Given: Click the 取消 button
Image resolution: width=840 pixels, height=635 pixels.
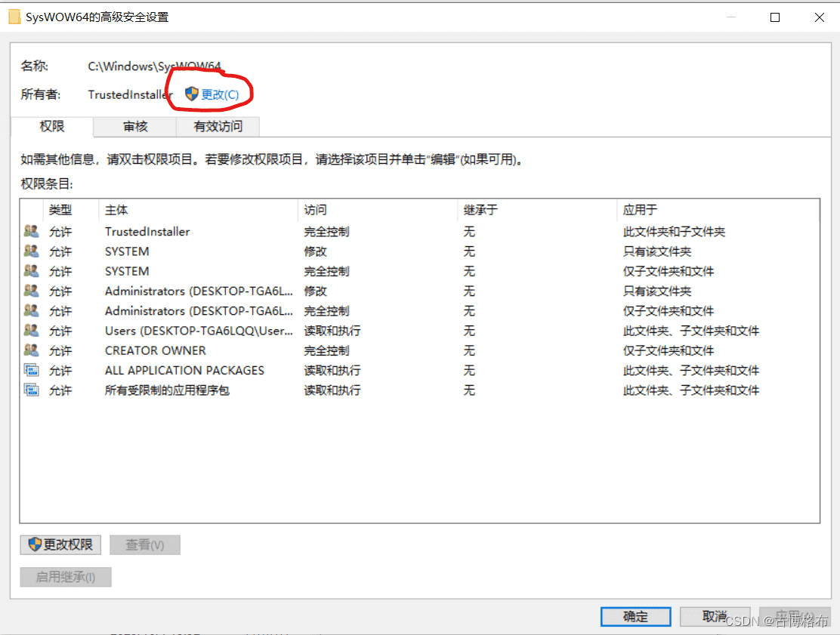Looking at the screenshot, I should coord(715,616).
